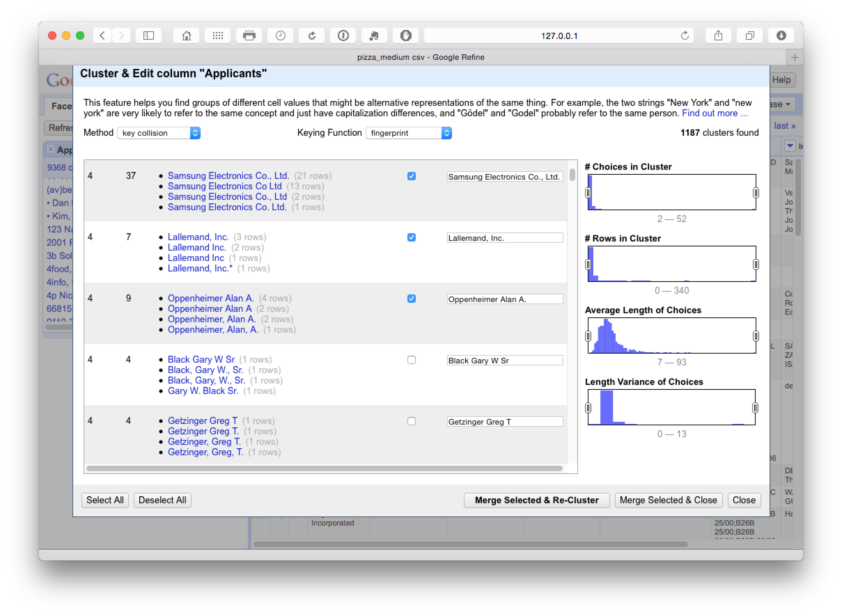Open the downloads arrow icon
This screenshot has height=616, width=842.
[x=781, y=36]
